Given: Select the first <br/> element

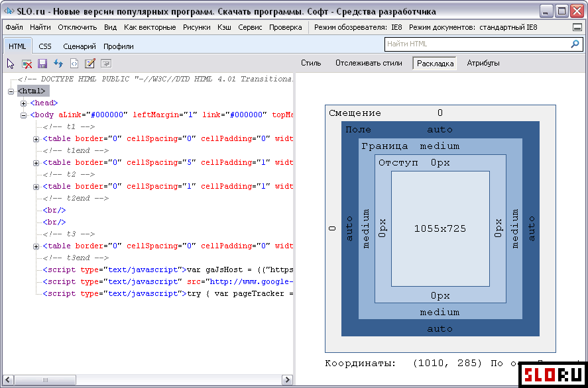Looking at the screenshot, I should pyautogui.click(x=54, y=211).
